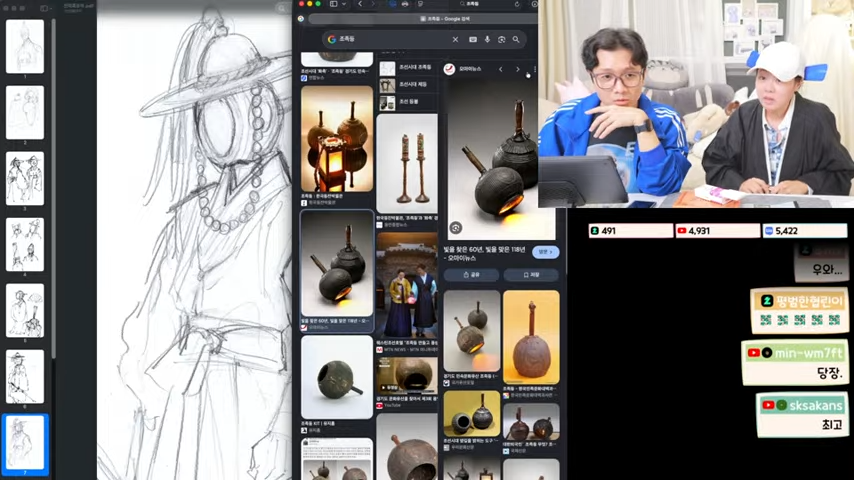
Task: Search by image with the Lens icon
Action: point(502,39)
